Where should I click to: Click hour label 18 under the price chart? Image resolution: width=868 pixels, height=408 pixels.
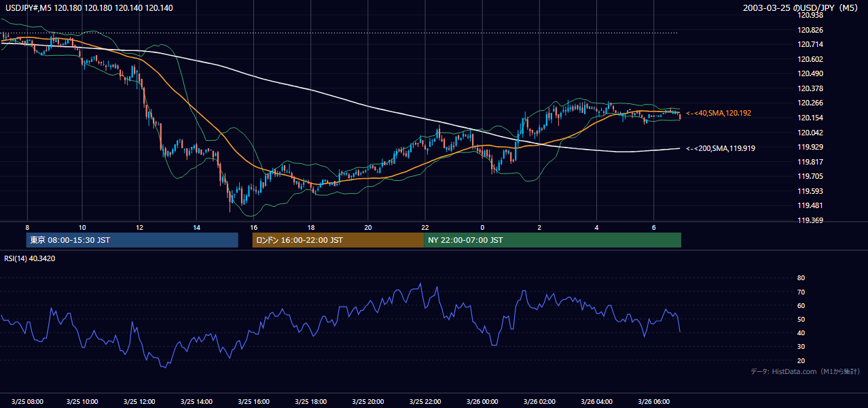[310, 227]
